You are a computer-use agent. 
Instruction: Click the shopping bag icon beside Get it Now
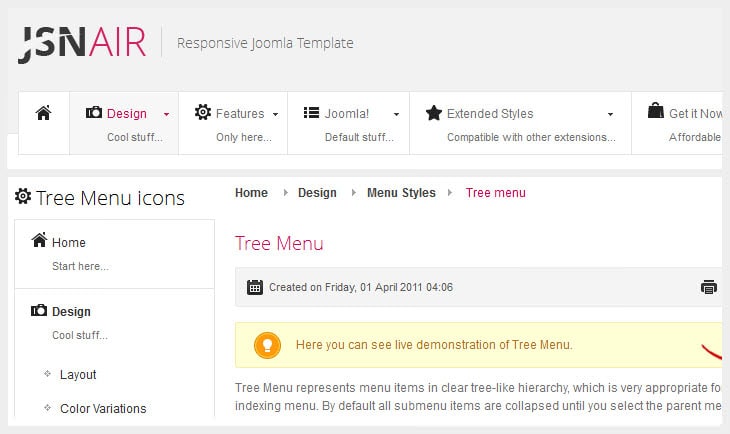click(655, 111)
